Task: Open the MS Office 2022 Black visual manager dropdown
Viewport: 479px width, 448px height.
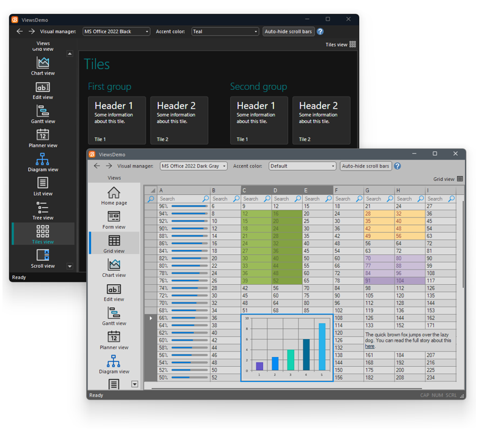Action: [116, 31]
